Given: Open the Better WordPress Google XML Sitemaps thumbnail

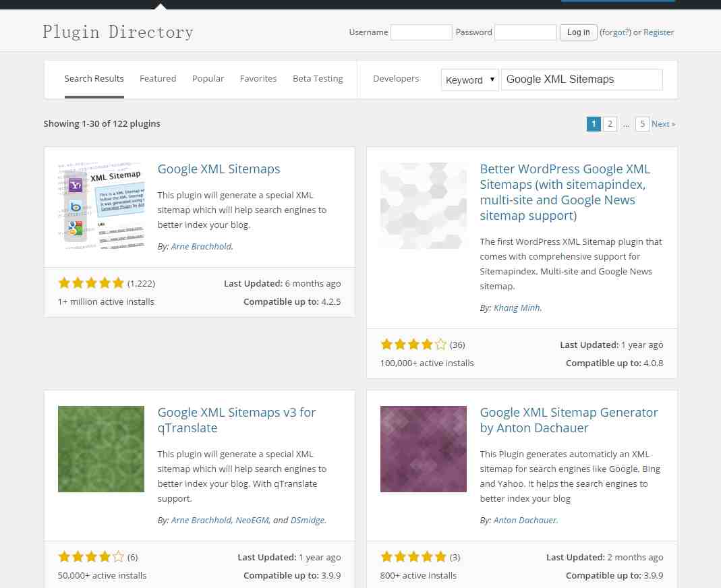Looking at the screenshot, I should 424,206.
